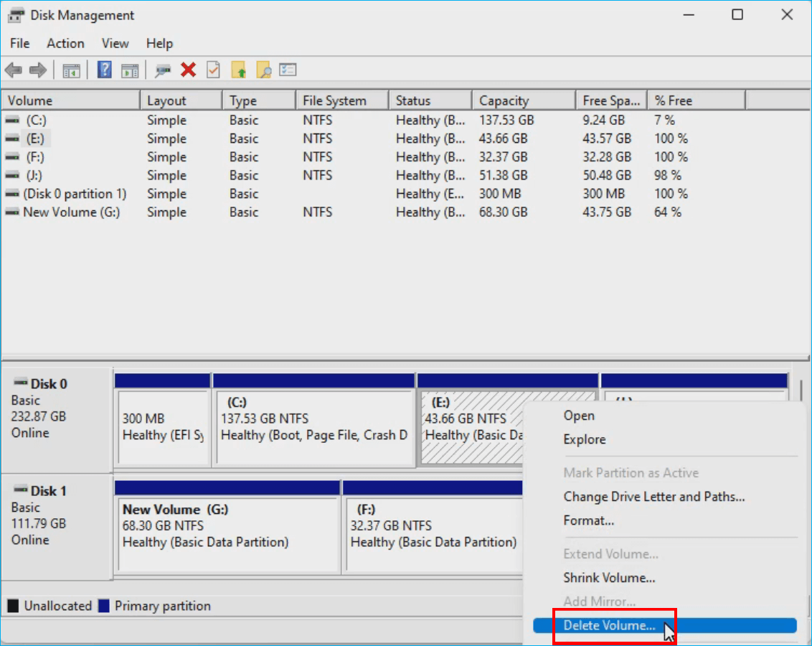Click the disk connect rescan toolbar icon
Screen dimensions: 812x646
click(x=163, y=70)
